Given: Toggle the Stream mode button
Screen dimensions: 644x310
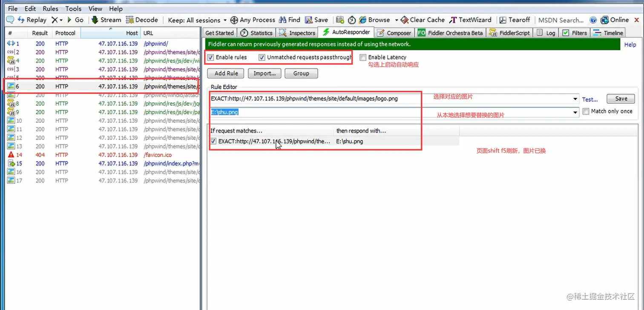Looking at the screenshot, I should coord(106,20).
